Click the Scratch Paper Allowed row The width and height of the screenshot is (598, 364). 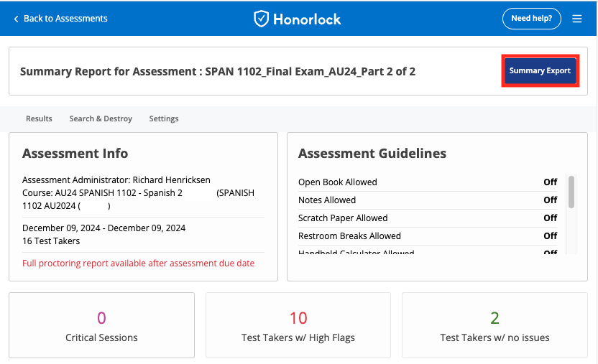pyautogui.click(x=428, y=218)
